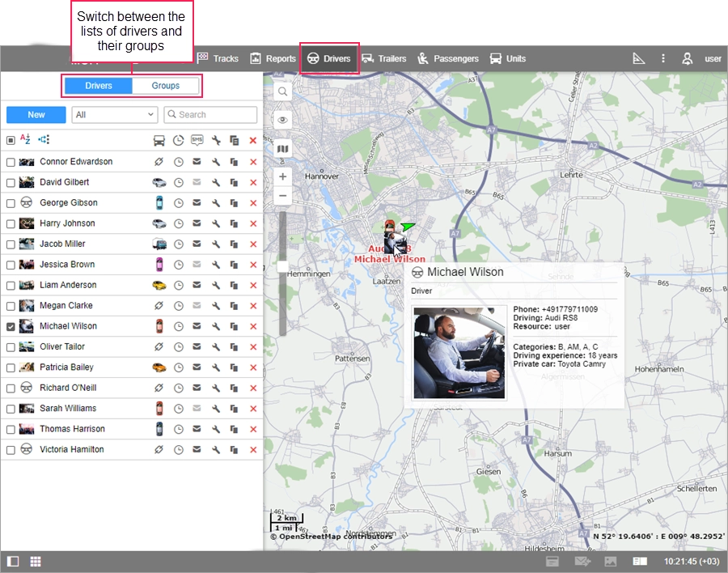The image size is (728, 573).
Task: Click Patricia Bailey's orange car icon
Action: click(159, 367)
